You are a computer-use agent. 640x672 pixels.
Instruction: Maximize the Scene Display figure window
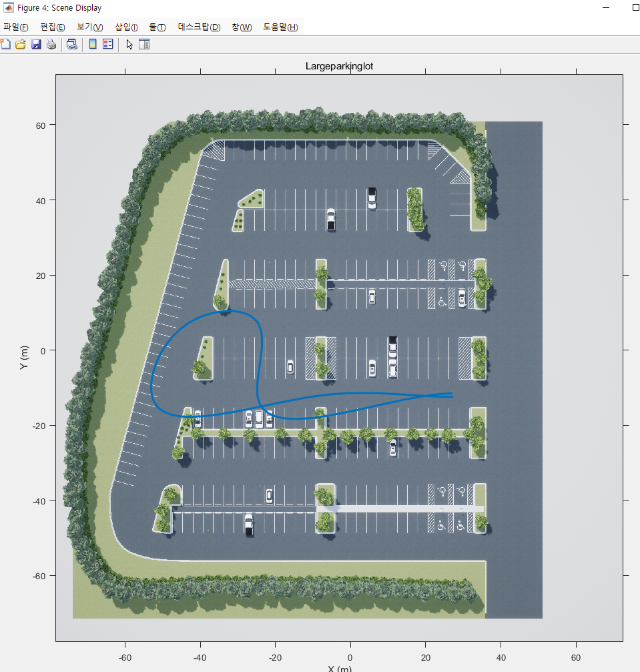pos(636,7)
